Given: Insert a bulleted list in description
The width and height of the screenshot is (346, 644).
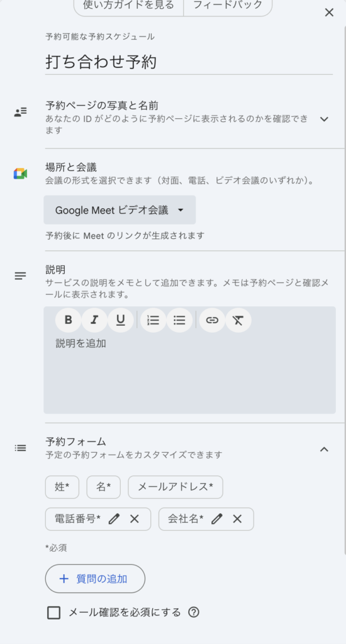Looking at the screenshot, I should tap(179, 320).
